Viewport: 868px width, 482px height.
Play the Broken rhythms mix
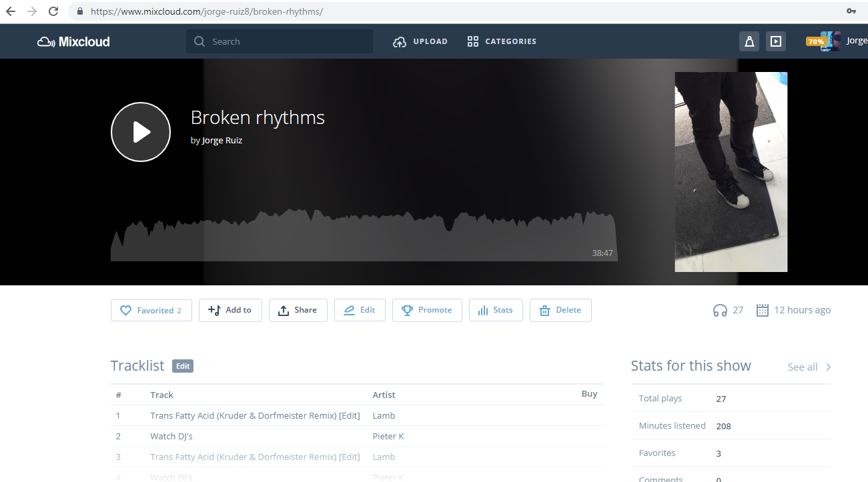pos(141,132)
